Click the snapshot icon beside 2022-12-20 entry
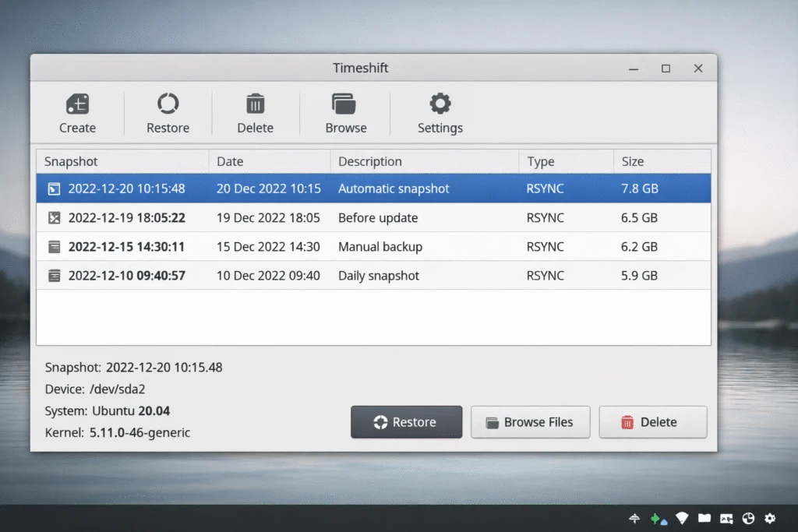 coord(54,188)
